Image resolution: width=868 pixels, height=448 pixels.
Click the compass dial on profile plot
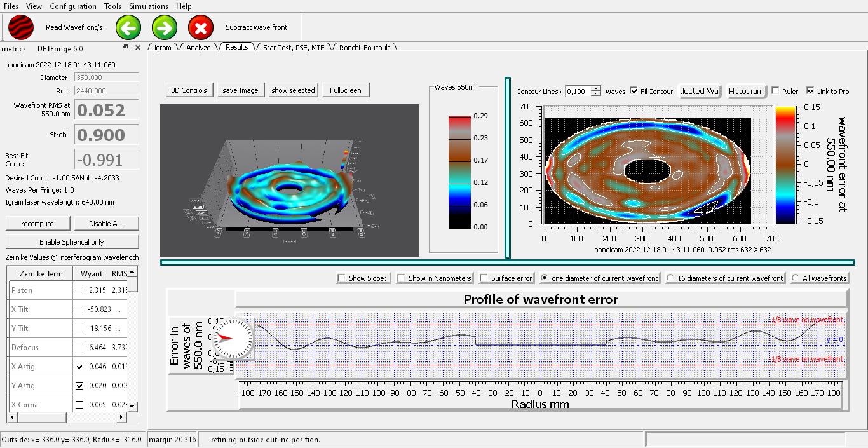(x=227, y=338)
